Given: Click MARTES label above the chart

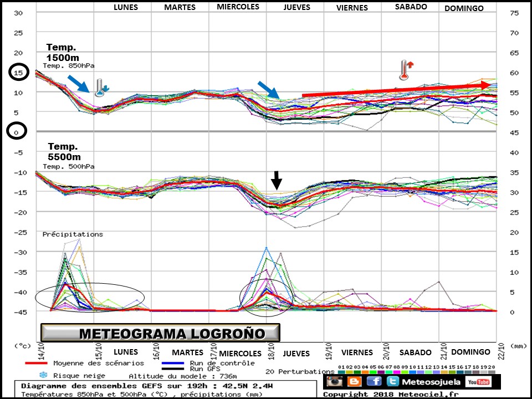Looking at the screenshot, I should 180,7.
